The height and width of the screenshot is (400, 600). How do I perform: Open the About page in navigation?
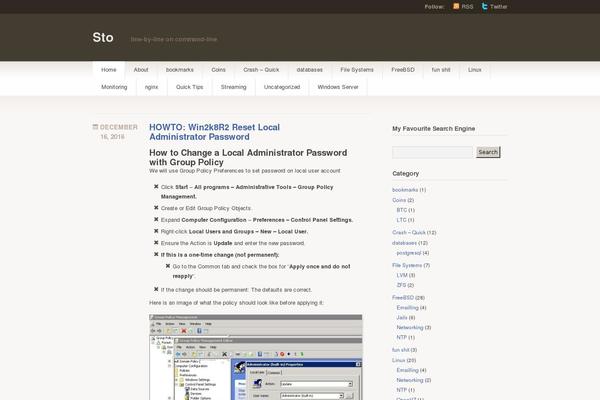coord(141,70)
